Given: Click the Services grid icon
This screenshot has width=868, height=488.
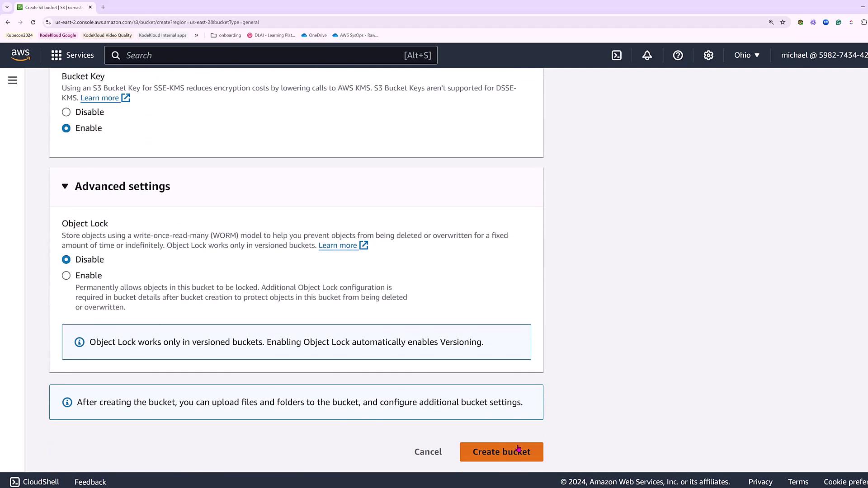Looking at the screenshot, I should (57, 55).
